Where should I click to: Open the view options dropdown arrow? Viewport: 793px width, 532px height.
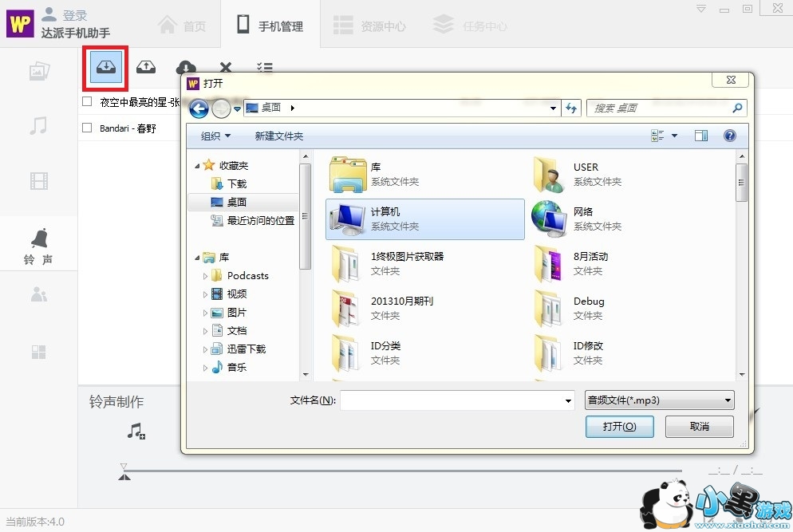point(674,136)
